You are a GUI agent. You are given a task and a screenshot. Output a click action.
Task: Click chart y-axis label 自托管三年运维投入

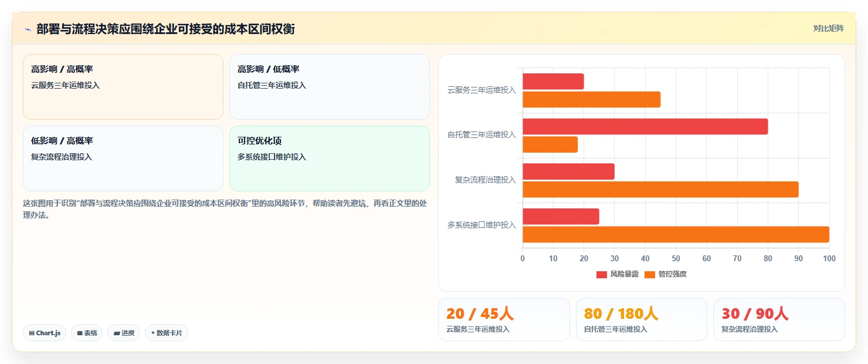(482, 134)
